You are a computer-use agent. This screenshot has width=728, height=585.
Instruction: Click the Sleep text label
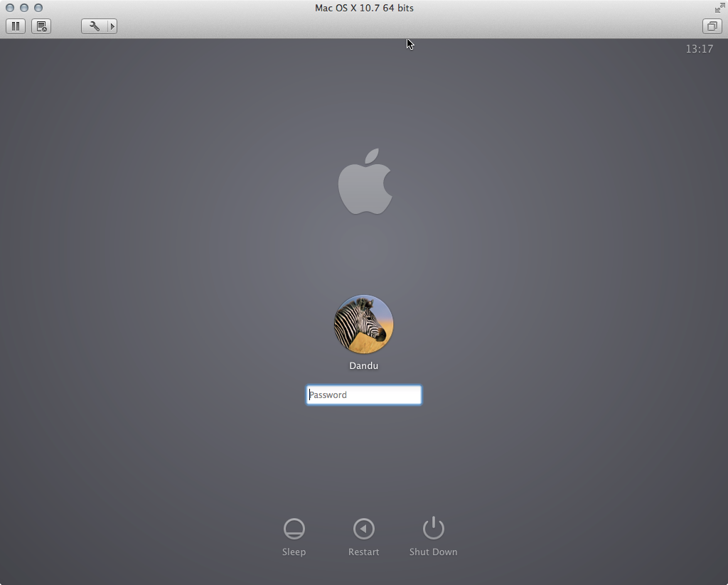tap(294, 552)
